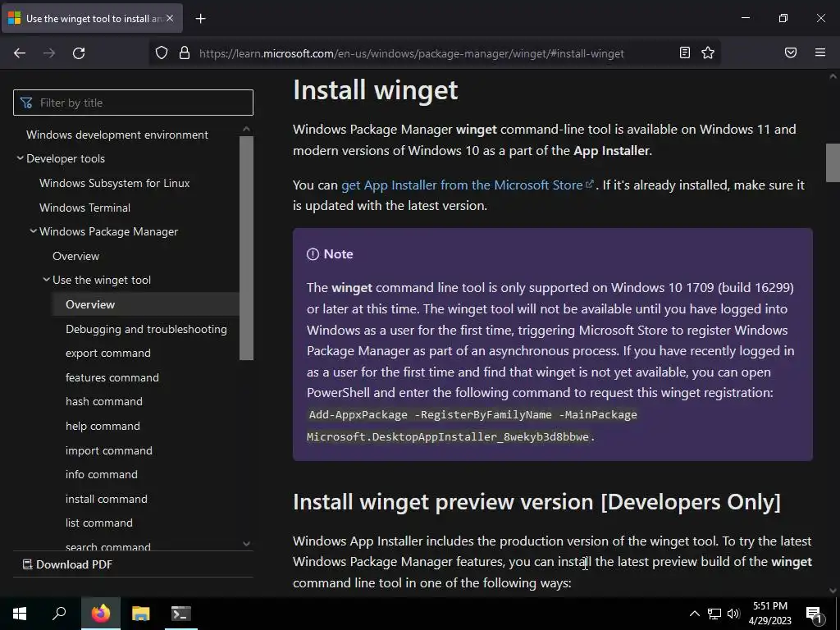Toggle reader view icon in address bar
The height and width of the screenshot is (630, 840).
(685, 52)
